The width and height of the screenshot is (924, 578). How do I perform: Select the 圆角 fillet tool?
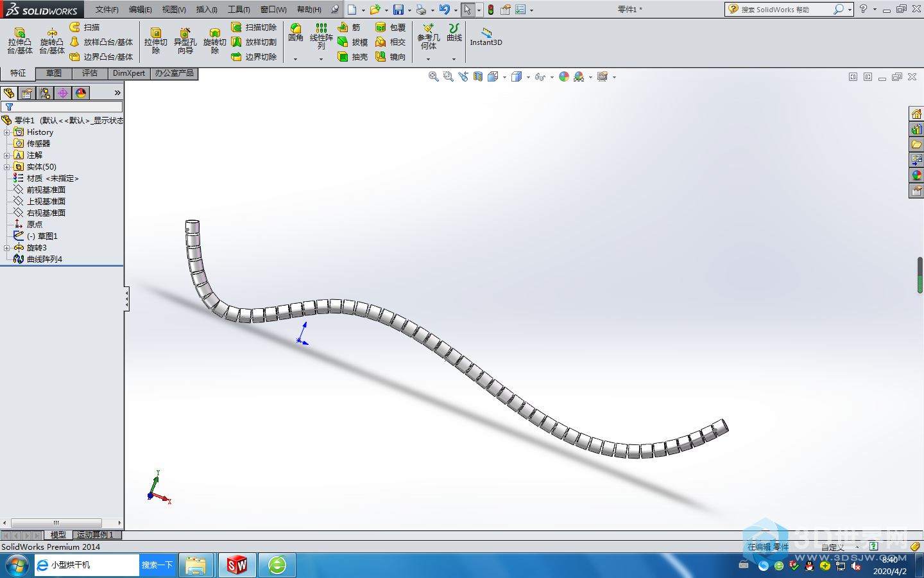pos(296,32)
